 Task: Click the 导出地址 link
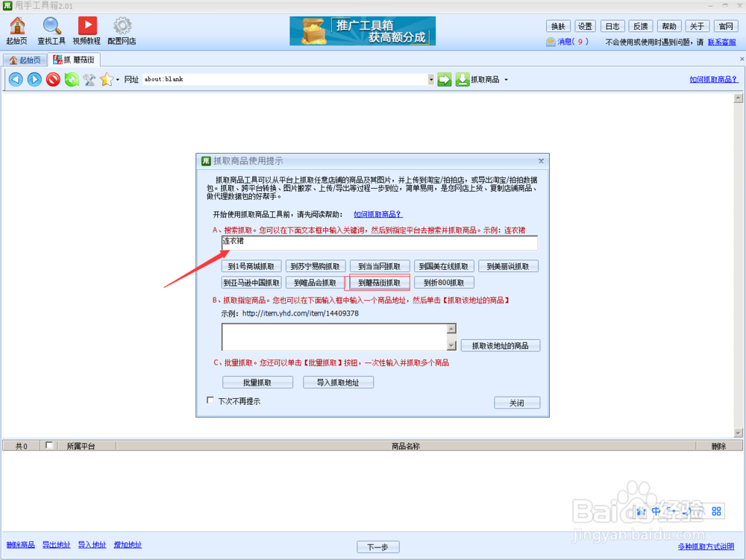click(x=56, y=545)
